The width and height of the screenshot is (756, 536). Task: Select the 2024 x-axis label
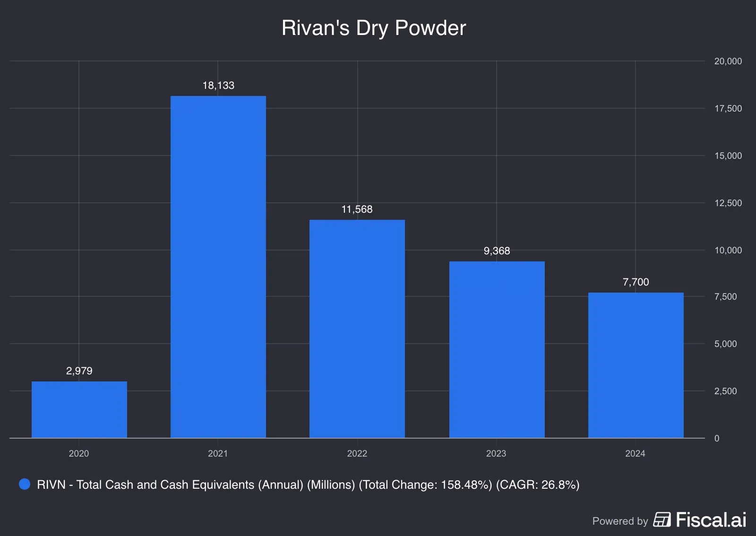tap(636, 453)
